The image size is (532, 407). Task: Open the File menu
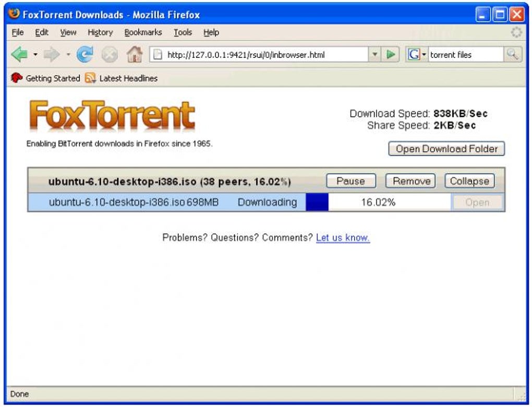[18, 32]
